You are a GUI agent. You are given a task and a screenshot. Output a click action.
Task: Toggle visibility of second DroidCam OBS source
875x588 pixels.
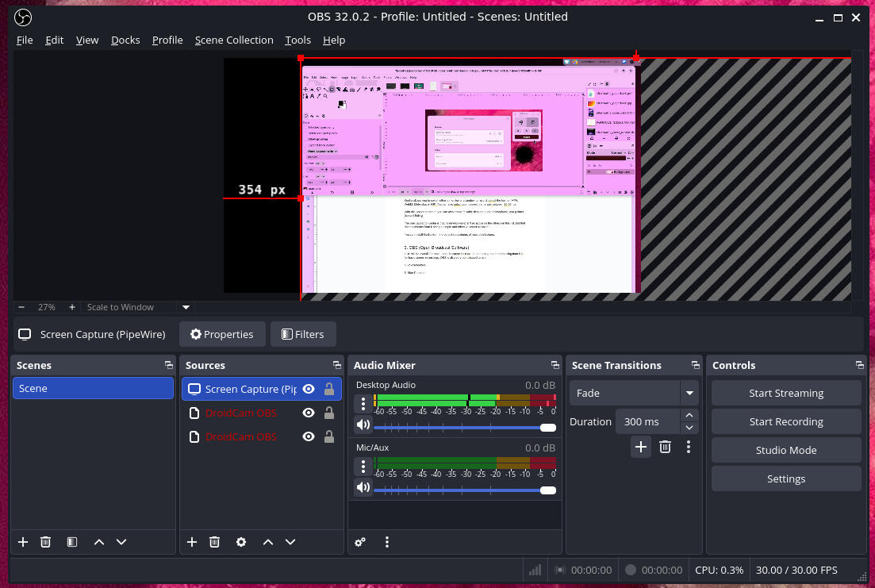[x=309, y=436]
